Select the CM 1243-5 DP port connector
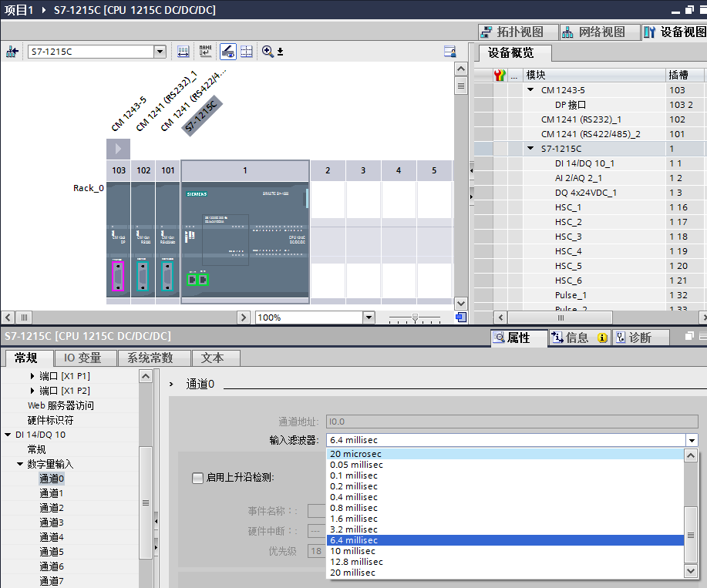The image size is (707, 588). pyautogui.click(x=118, y=276)
